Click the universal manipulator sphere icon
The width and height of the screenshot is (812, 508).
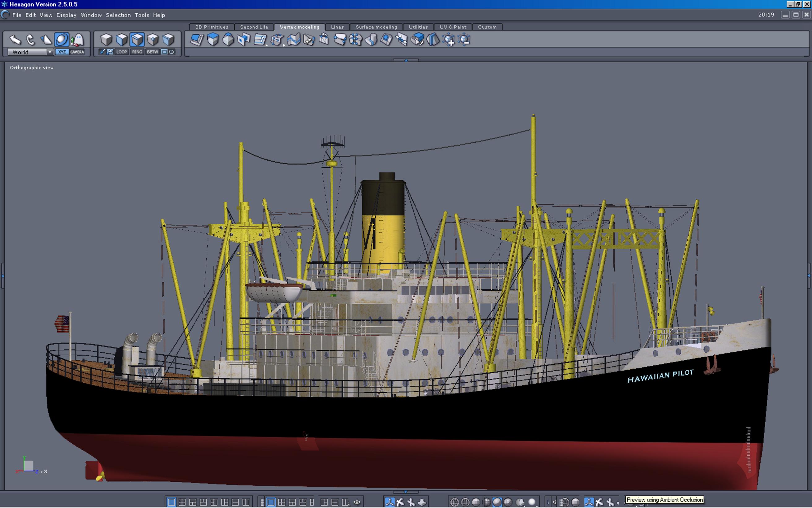coord(62,40)
